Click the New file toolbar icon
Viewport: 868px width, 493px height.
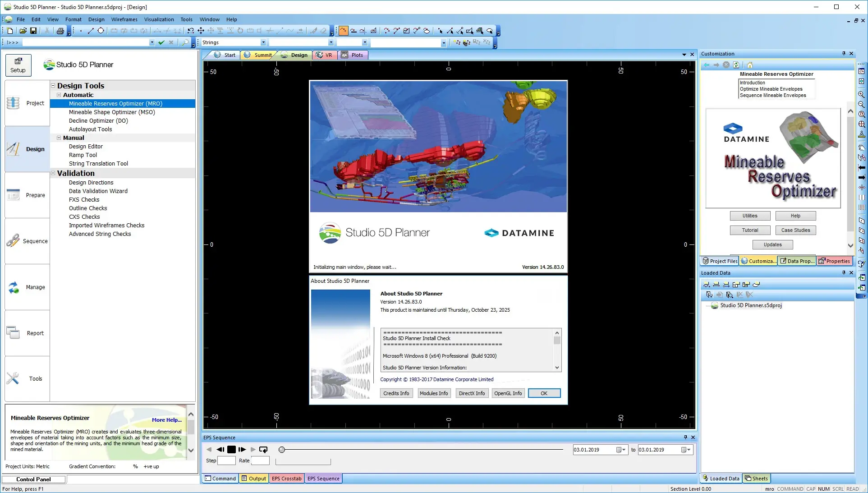tap(10, 31)
